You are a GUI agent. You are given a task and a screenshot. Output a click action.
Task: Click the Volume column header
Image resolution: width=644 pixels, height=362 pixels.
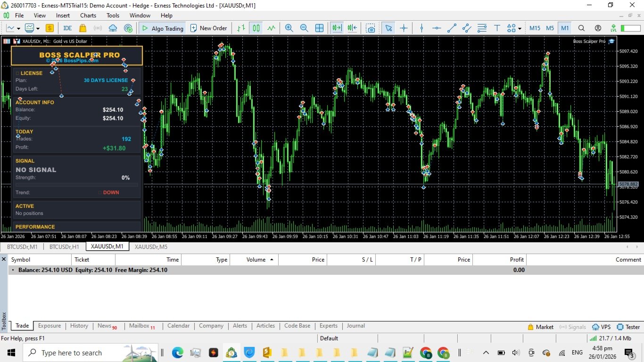click(x=256, y=259)
